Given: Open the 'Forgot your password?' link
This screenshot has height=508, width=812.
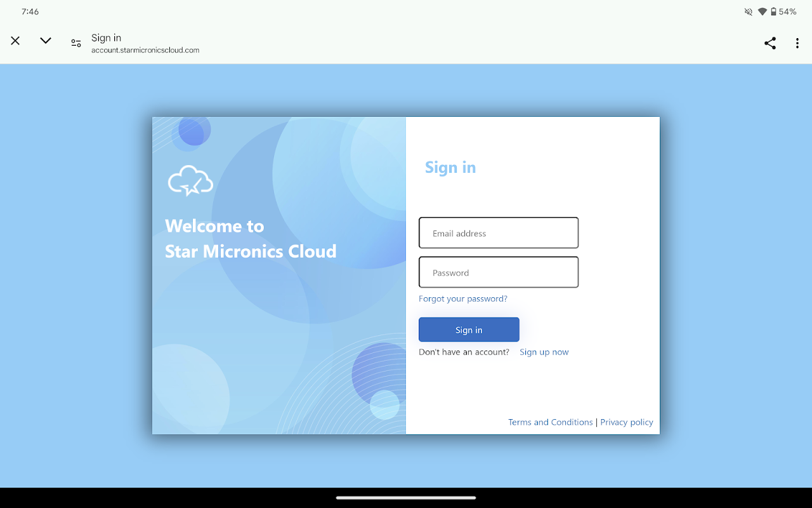Looking at the screenshot, I should tap(463, 298).
